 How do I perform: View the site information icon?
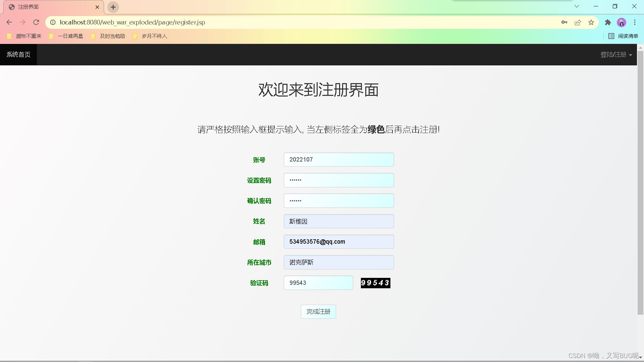53,22
